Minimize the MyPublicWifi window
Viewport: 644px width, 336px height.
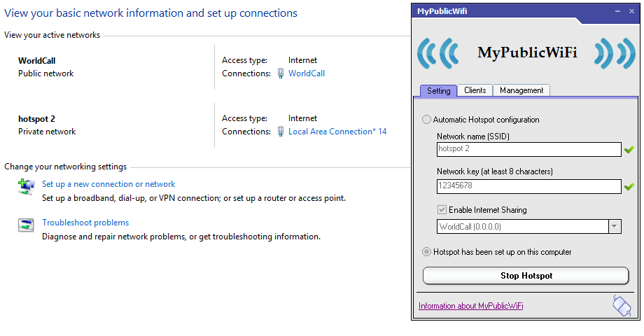tap(617, 11)
